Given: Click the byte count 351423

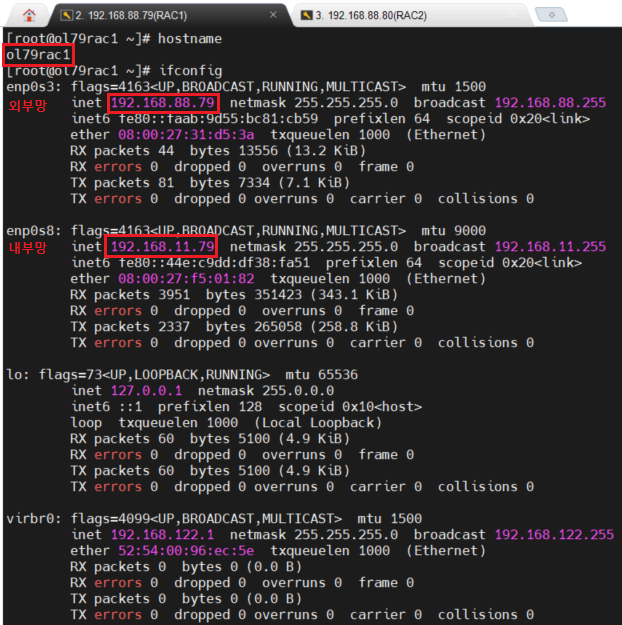Looking at the screenshot, I should [x=278, y=295].
